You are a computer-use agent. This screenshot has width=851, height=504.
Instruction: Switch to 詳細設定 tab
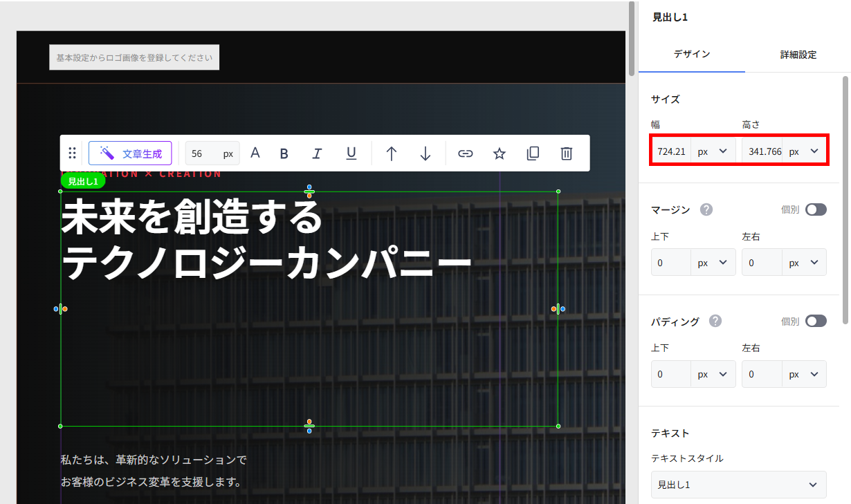coord(798,55)
